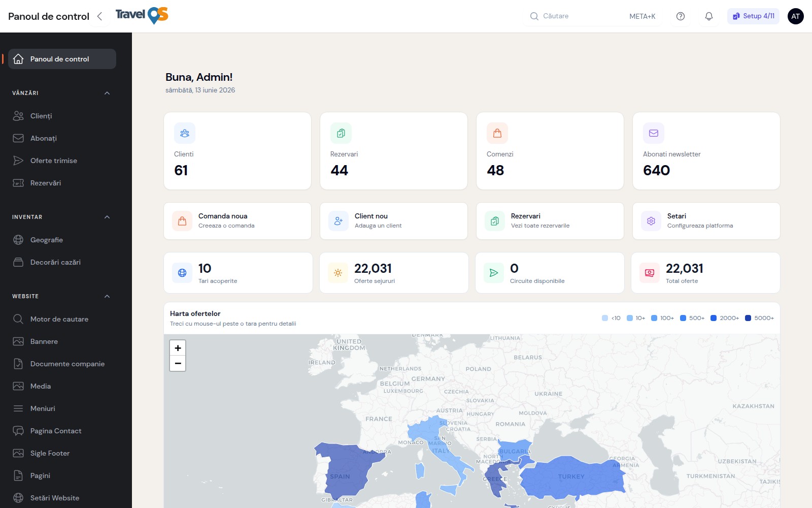Click the Abonați envelope icon
This screenshot has height=508, width=812.
(18, 138)
